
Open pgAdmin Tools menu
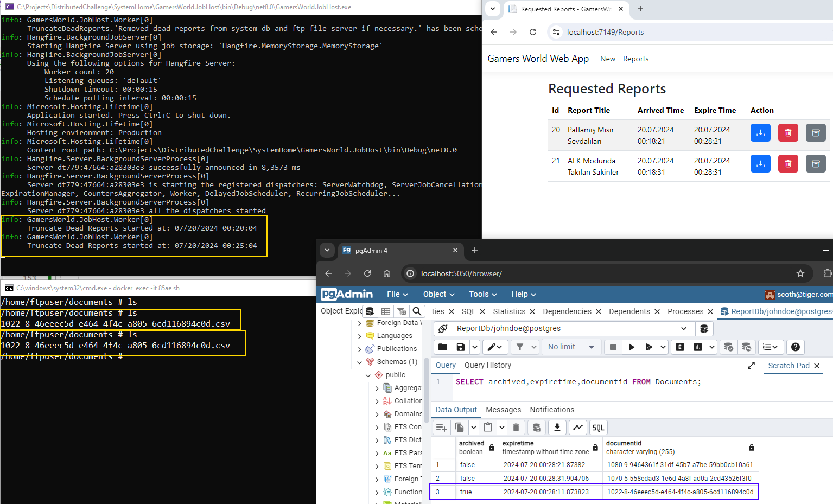pos(483,294)
